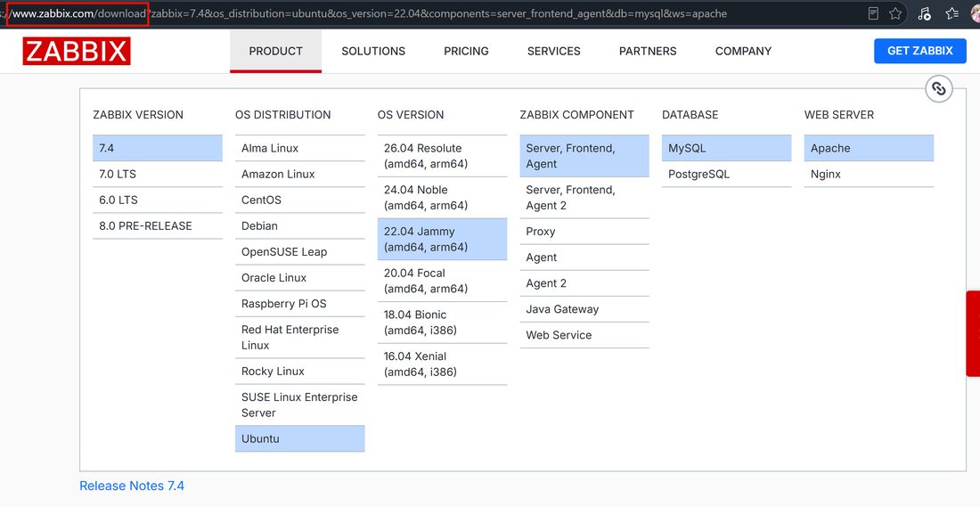Click the copy link chain icon

point(939,89)
